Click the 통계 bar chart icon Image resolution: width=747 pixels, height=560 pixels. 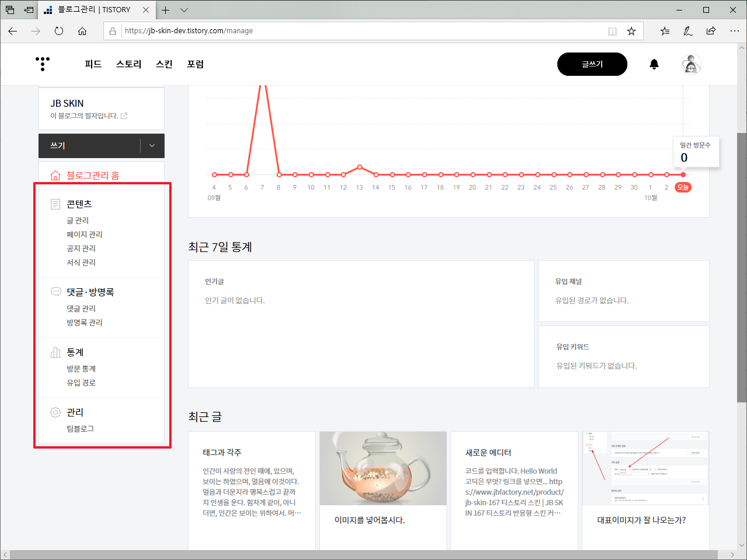(55, 352)
